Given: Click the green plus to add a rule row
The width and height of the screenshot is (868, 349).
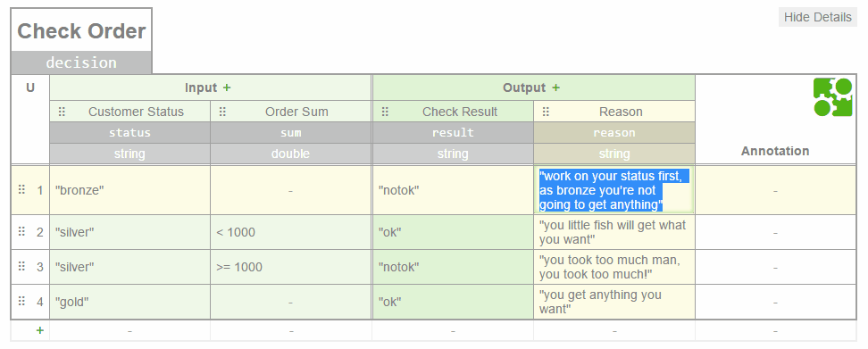Looking at the screenshot, I should coord(40,331).
